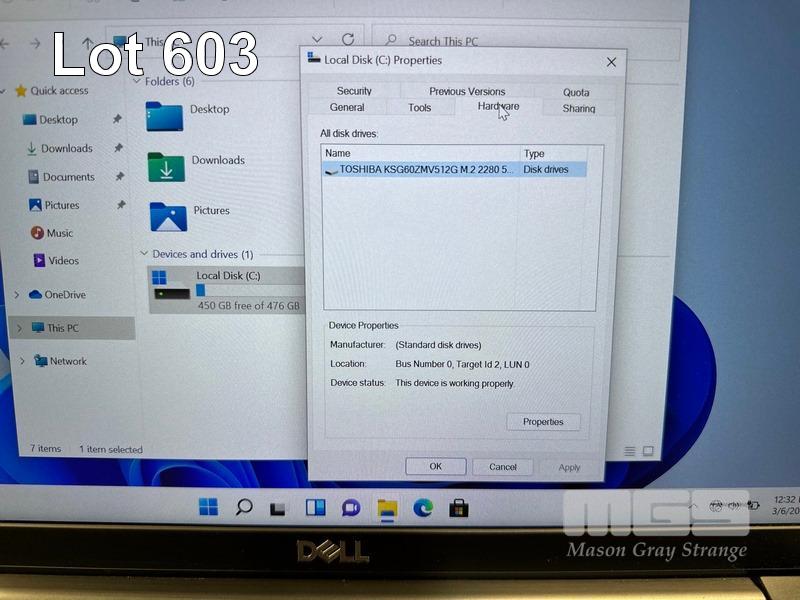
Task: Open the Desktop folder icon
Action: point(164,116)
